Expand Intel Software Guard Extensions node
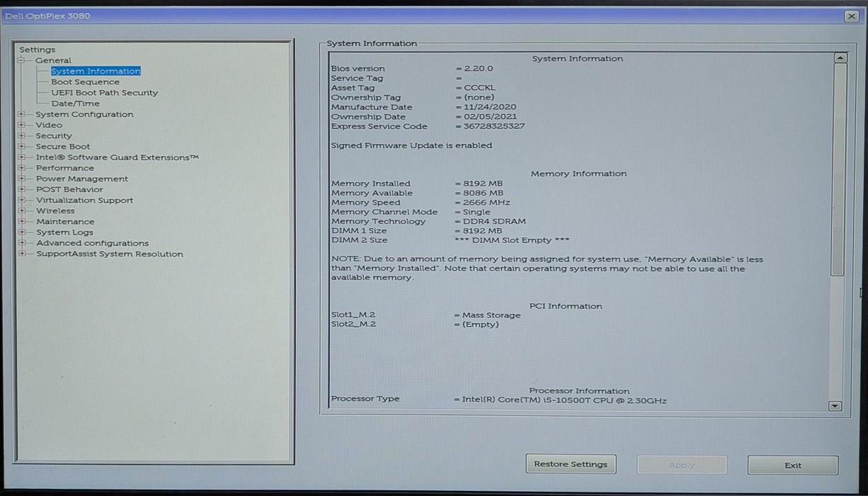This screenshot has width=868, height=496. coord(22,157)
